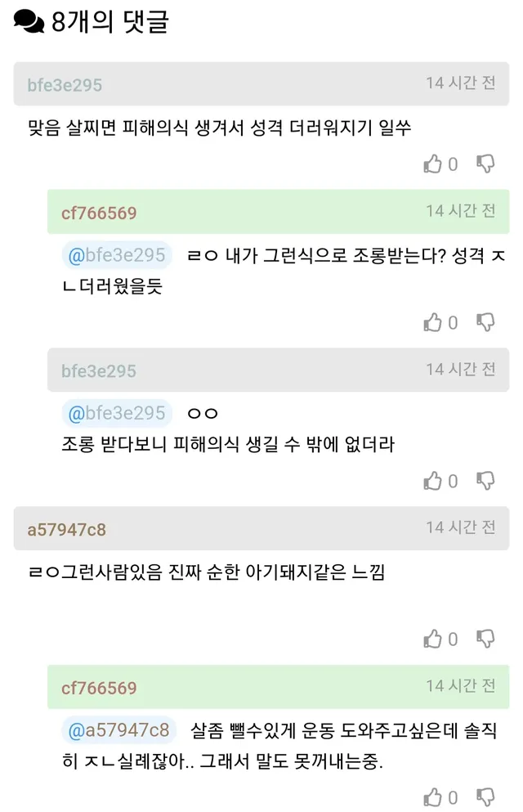Downvote cf766569's reply about 조롱받는다
Image resolution: width=523 pixels, height=812 pixels.
pos(485,322)
